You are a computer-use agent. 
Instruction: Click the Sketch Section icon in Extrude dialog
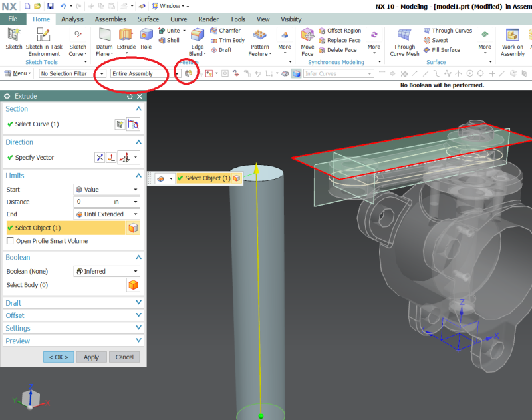[120, 124]
